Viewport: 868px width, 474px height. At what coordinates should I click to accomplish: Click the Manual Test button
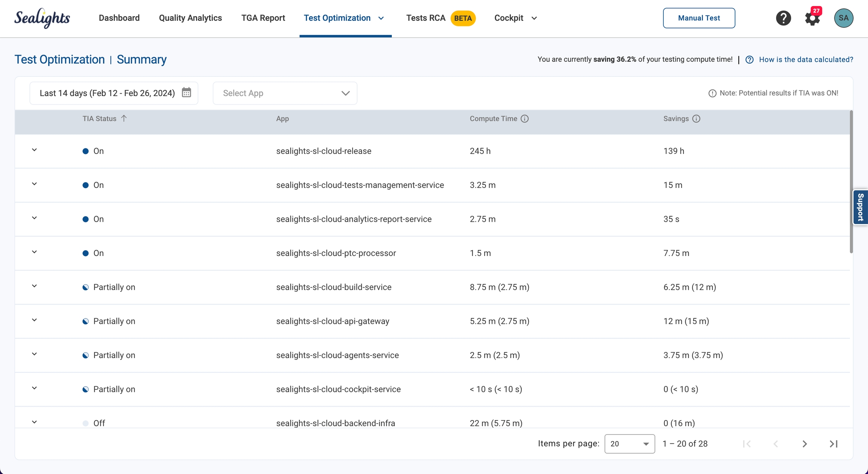tap(698, 18)
